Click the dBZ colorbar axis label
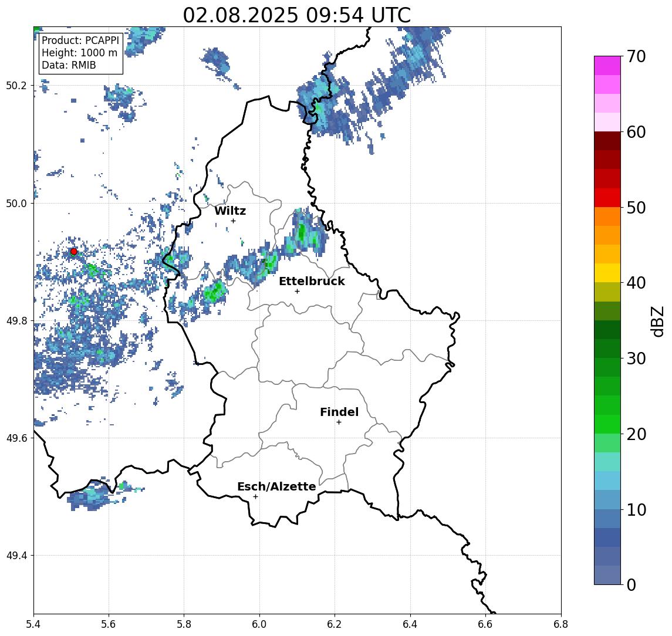Screen dimensions: 672x636 click(657, 321)
